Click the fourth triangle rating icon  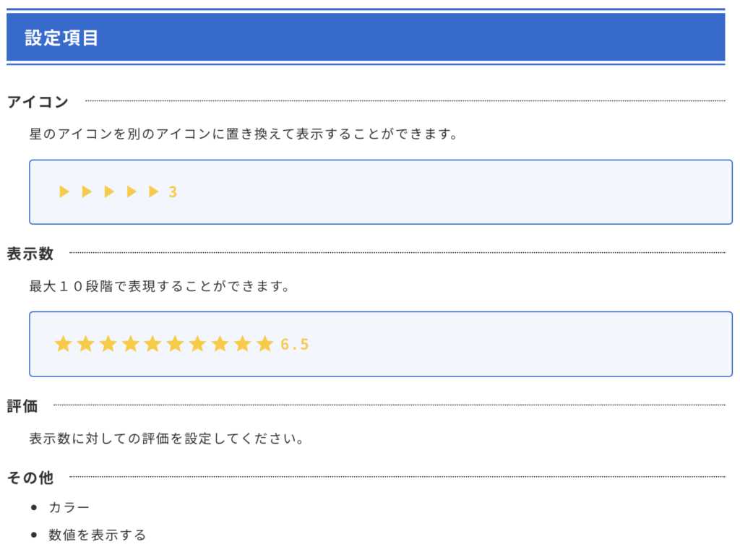pos(132,191)
